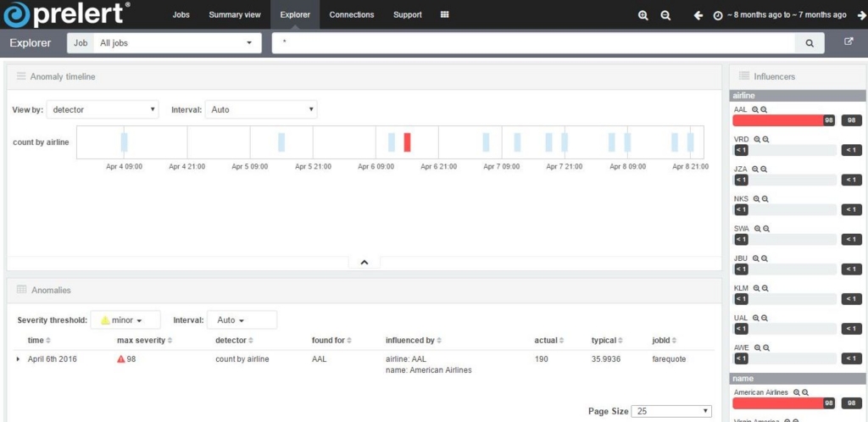Viewport: 868px width, 422px height.
Task: Zoom in the time range in the navbar
Action: [x=643, y=15]
